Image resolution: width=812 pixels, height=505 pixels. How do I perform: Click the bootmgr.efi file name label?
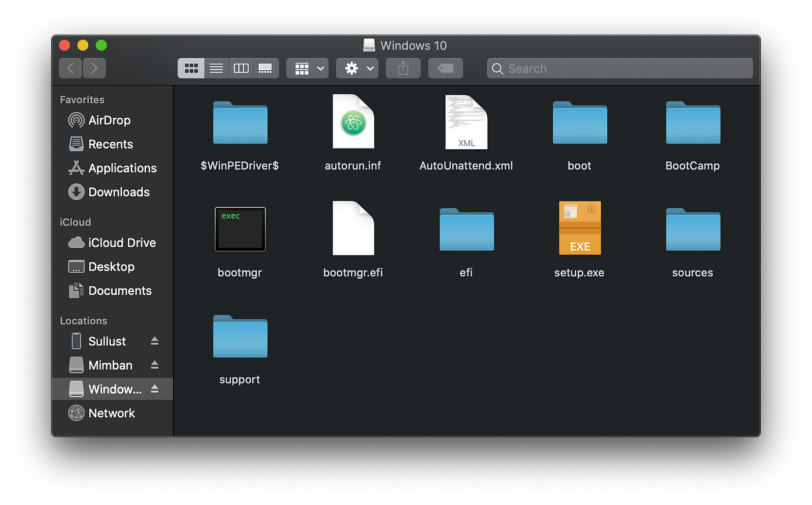[x=353, y=273]
